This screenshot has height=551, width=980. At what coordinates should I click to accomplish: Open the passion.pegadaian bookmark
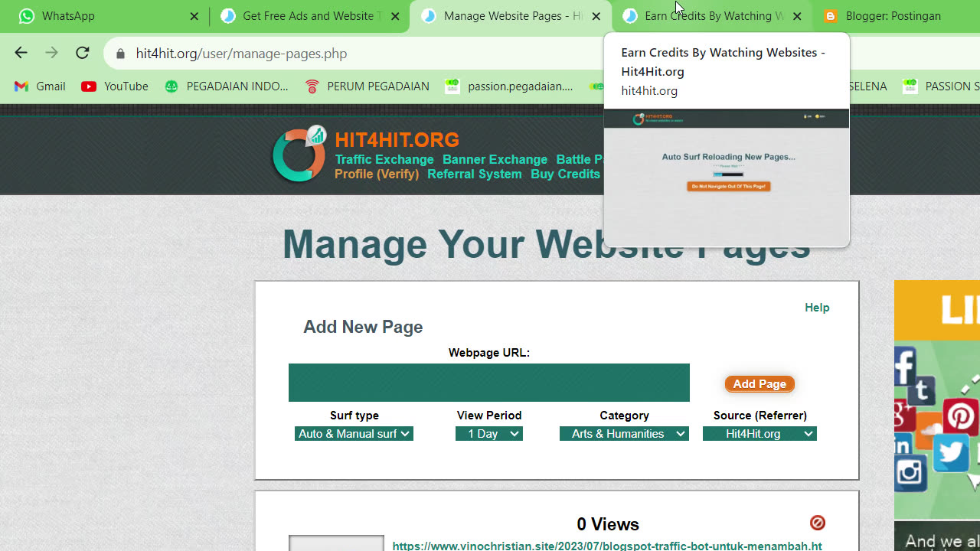[509, 86]
